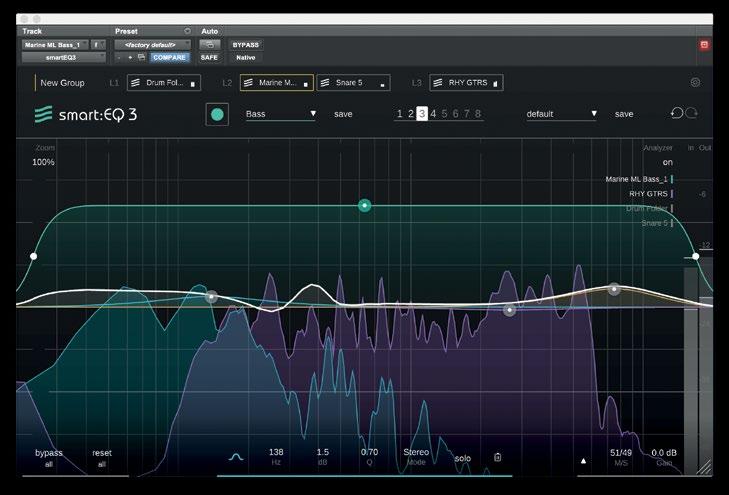
Task: Toggle Snare 5 analyzer visibility
Action: point(657,223)
